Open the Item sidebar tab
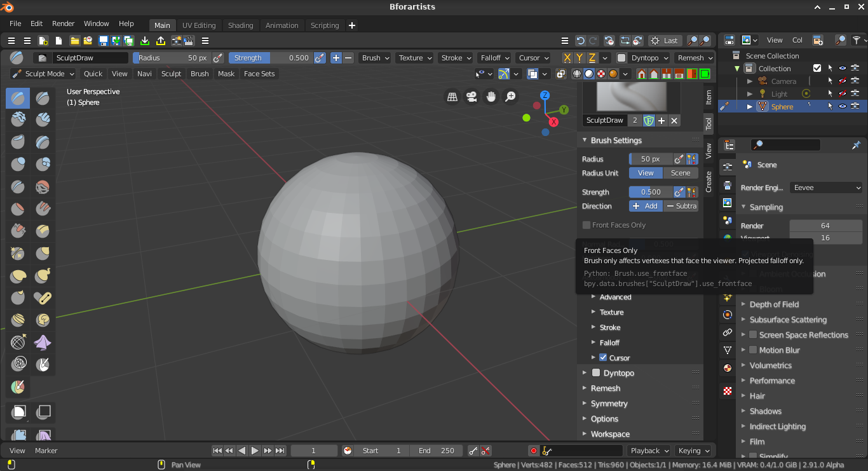The height and width of the screenshot is (471, 868). click(x=709, y=97)
